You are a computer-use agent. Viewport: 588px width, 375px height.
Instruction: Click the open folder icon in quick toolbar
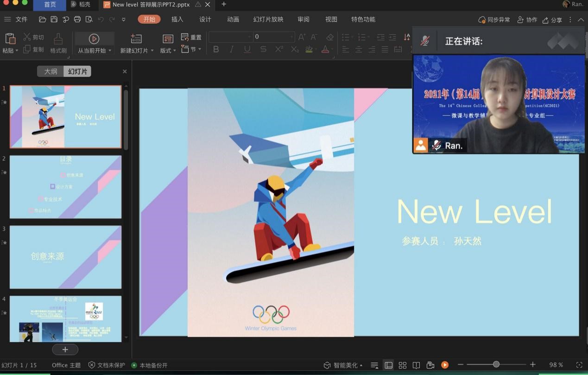coord(42,19)
